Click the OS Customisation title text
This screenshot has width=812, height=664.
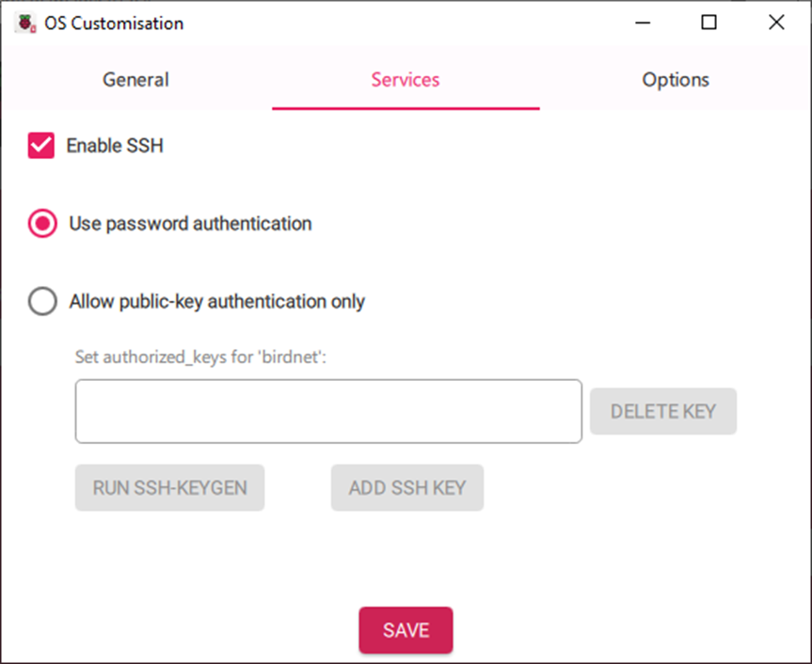pos(114,24)
